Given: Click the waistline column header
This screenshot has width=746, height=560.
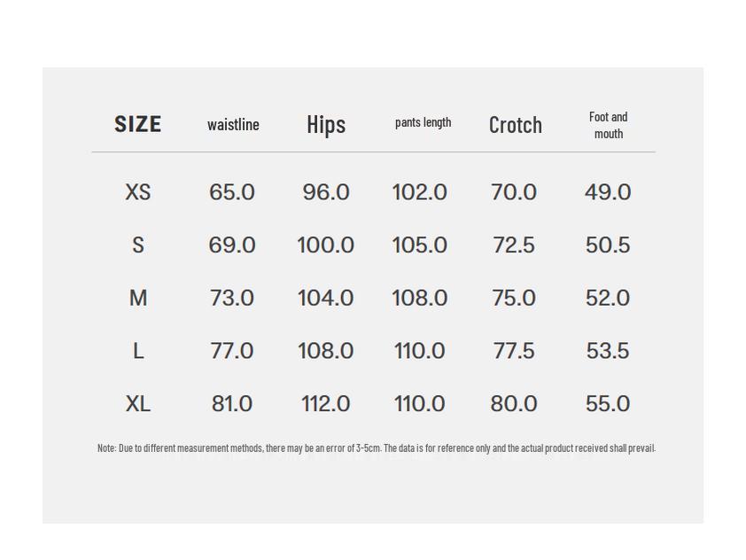Looking at the screenshot, I should pos(233,125).
